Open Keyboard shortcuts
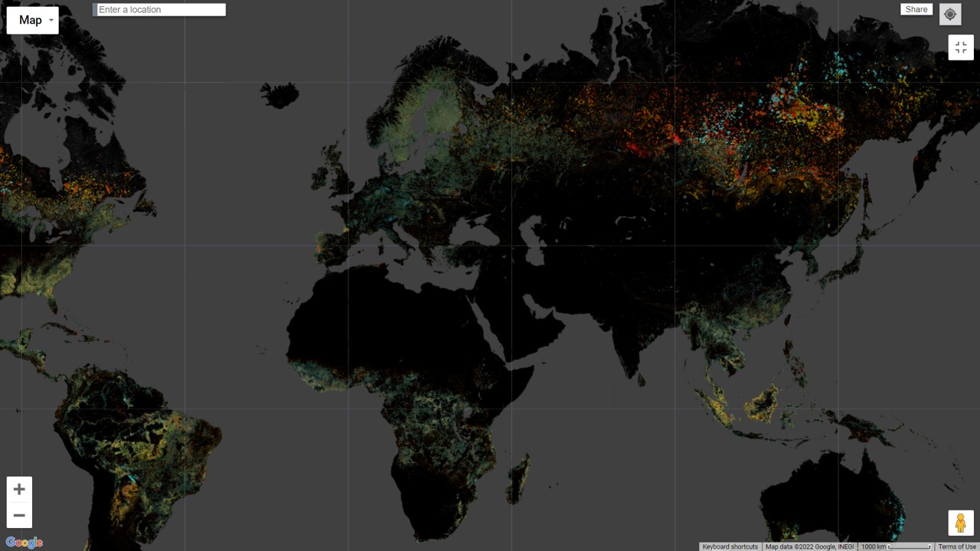 coord(730,546)
